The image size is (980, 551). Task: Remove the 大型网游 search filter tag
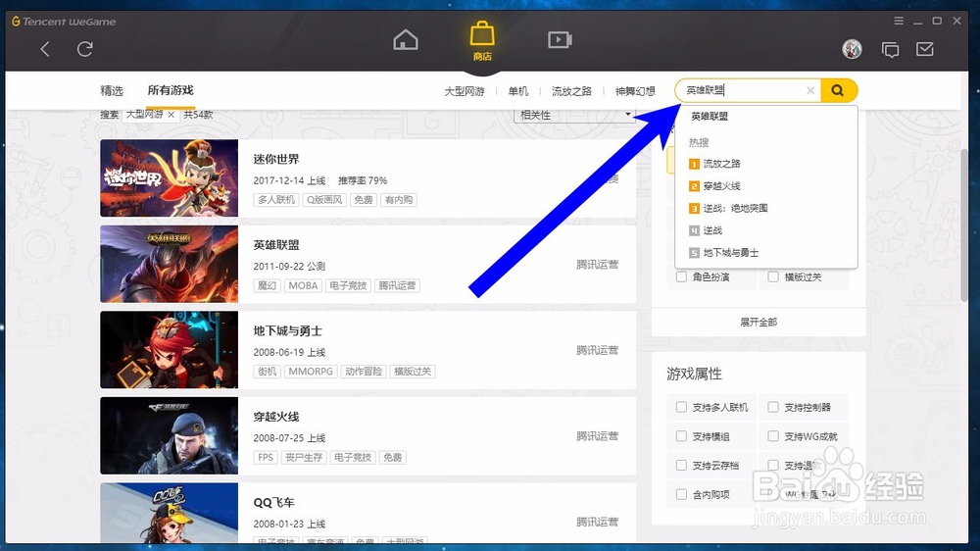171,115
